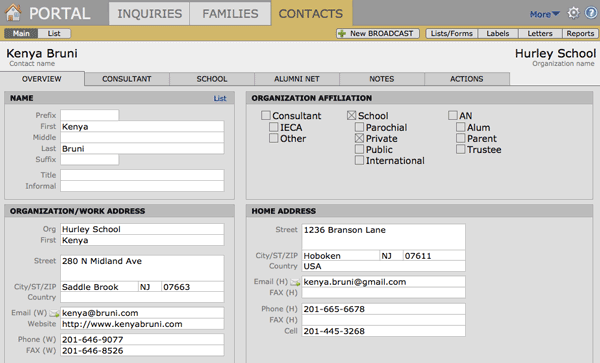Image resolution: width=600 pixels, height=363 pixels.
Task: Click the Website field
Action: pos(142,324)
